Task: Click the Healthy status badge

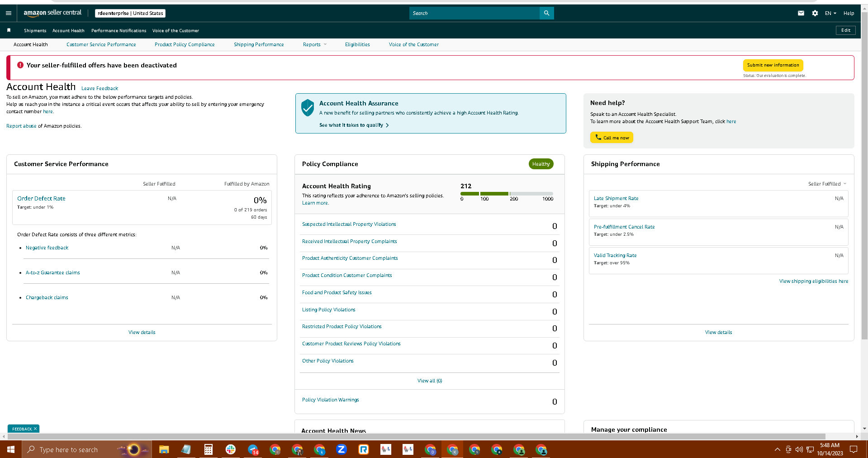Action: pyautogui.click(x=541, y=164)
